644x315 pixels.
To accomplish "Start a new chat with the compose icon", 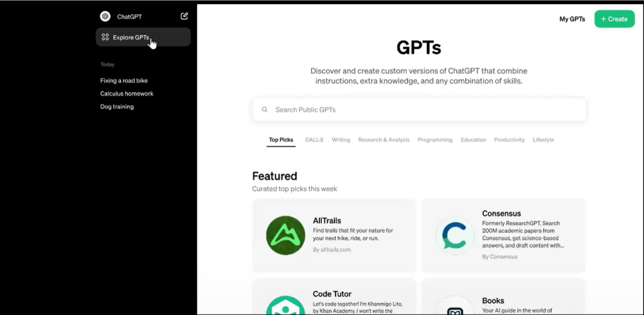I will pyautogui.click(x=184, y=16).
